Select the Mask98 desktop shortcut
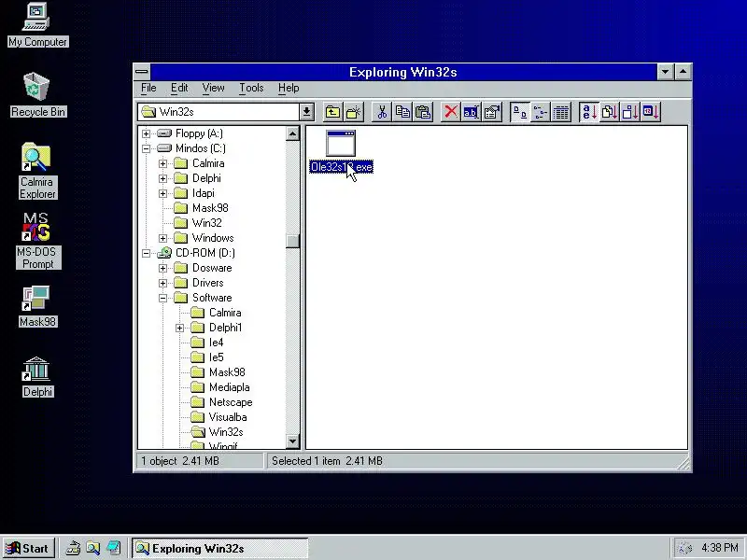The image size is (747, 560). point(37,307)
